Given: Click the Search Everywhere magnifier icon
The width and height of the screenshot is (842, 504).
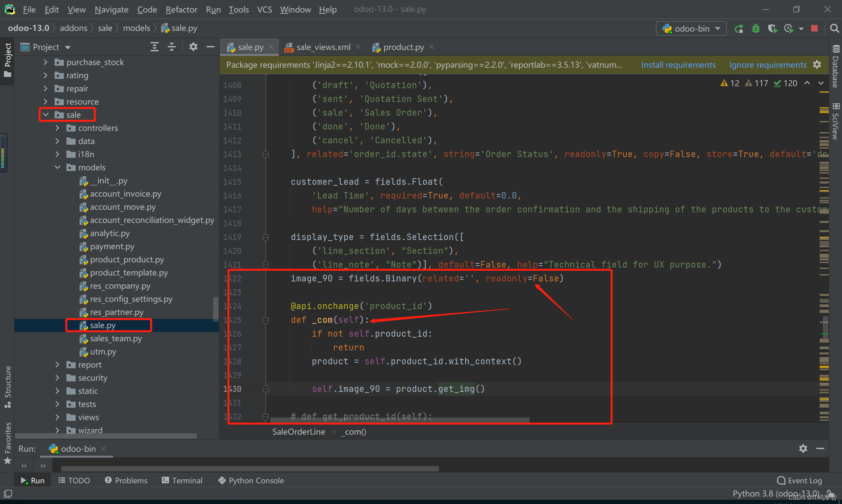Looking at the screenshot, I should tap(834, 29).
